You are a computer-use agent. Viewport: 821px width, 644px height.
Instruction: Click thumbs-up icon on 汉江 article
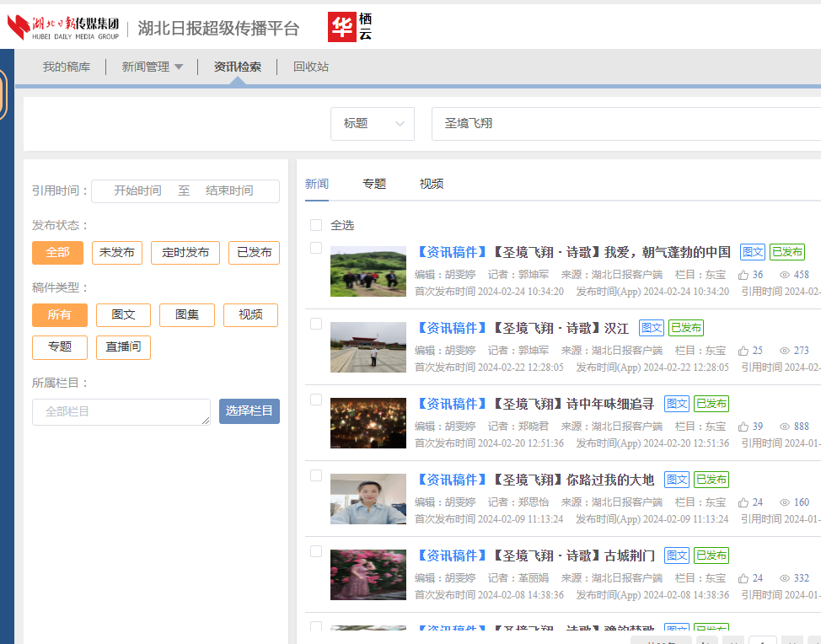[743, 351]
